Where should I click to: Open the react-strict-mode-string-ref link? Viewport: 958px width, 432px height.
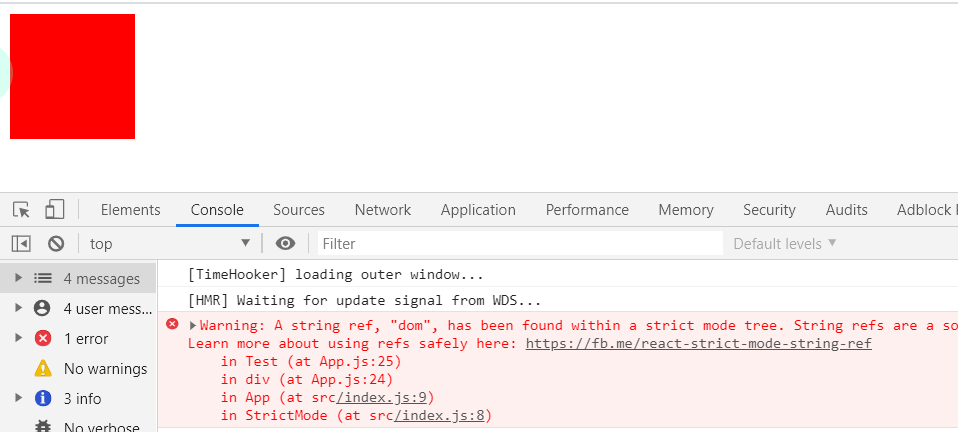tap(698, 343)
